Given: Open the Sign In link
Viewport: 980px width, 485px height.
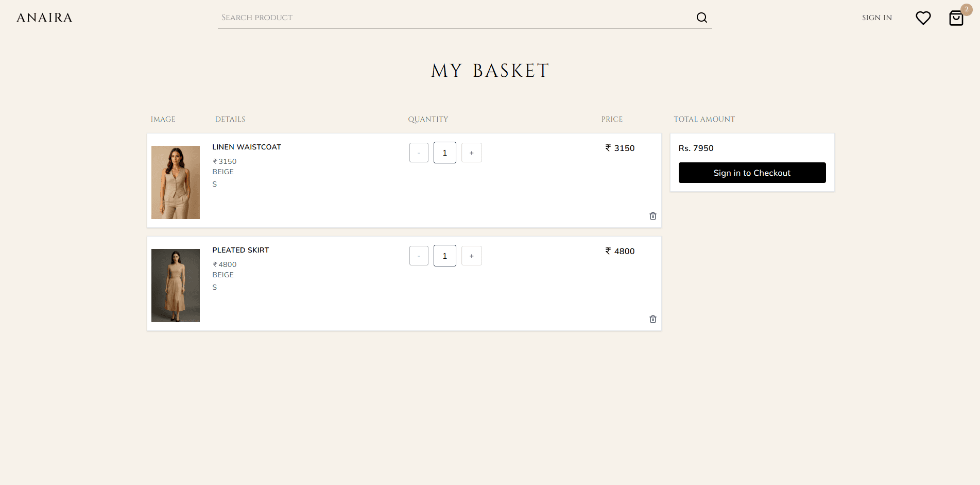Looking at the screenshot, I should click(876, 18).
